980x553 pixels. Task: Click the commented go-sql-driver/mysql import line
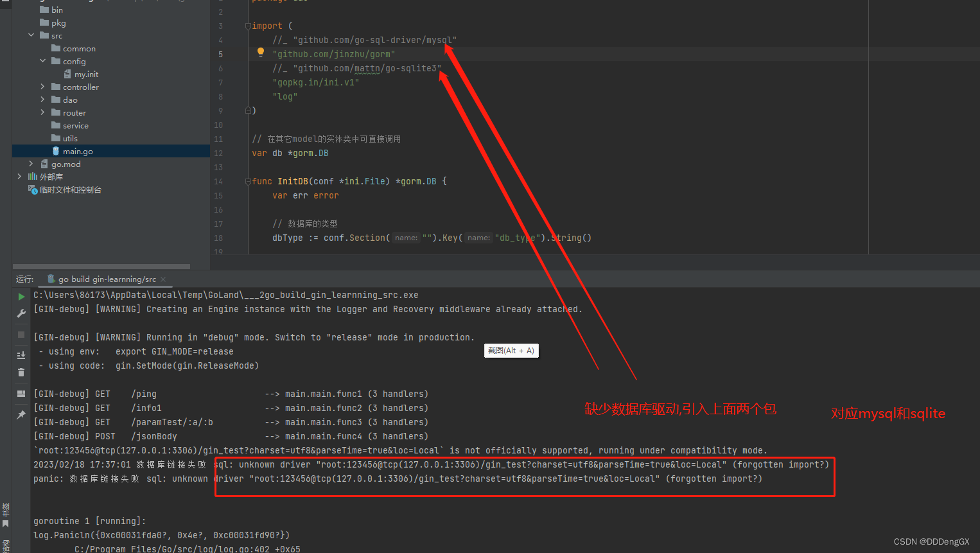pos(365,40)
